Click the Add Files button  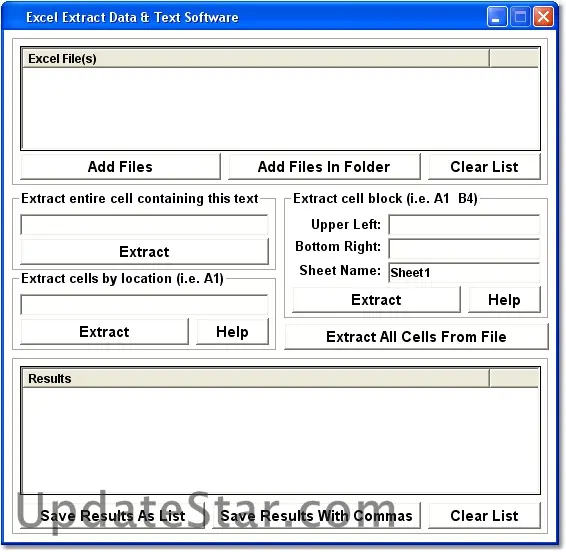[x=120, y=167]
